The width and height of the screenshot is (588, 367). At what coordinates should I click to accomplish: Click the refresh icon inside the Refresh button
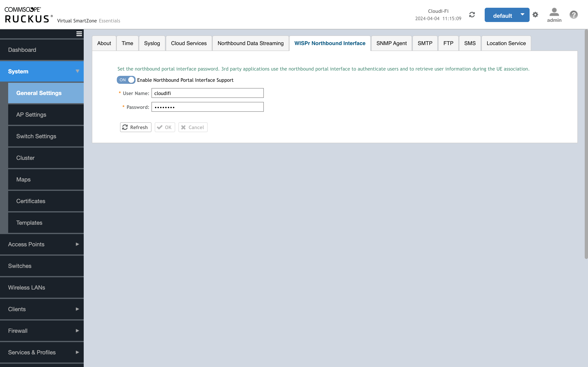click(125, 127)
